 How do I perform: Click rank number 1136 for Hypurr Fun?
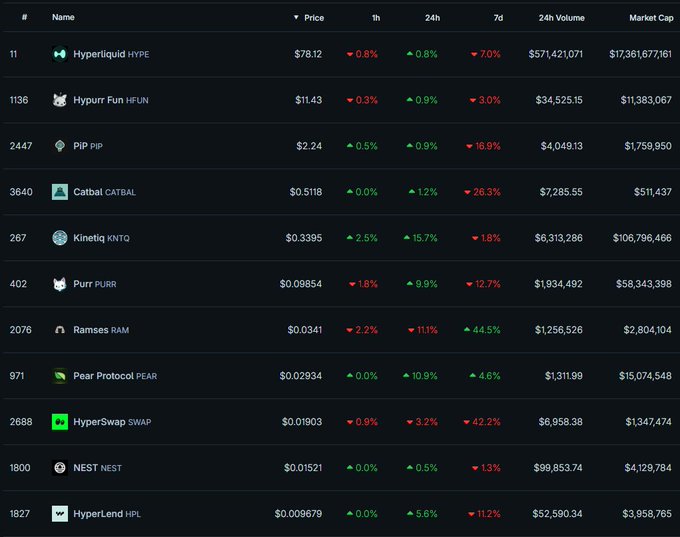tap(19, 100)
